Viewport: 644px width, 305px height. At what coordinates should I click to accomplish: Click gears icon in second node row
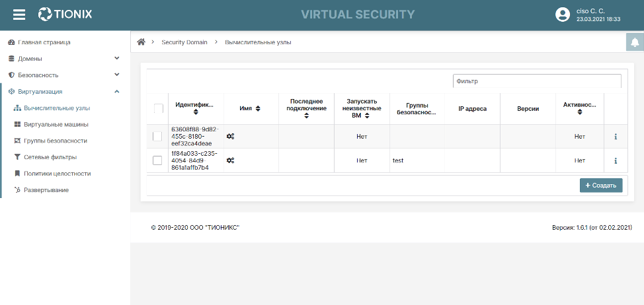230,160
